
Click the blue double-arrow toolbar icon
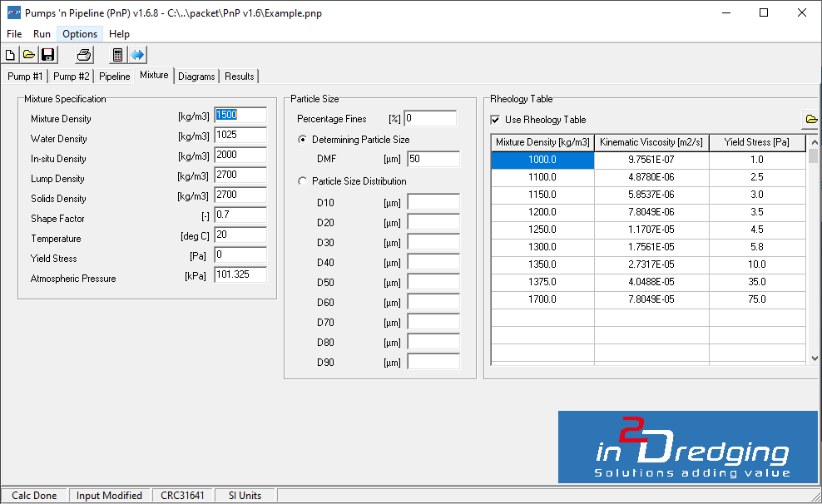coord(136,54)
